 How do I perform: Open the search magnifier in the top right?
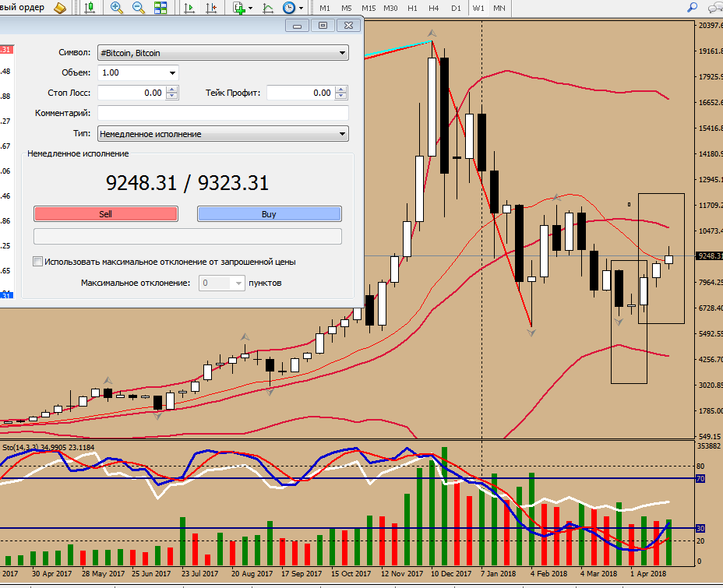tap(691, 8)
